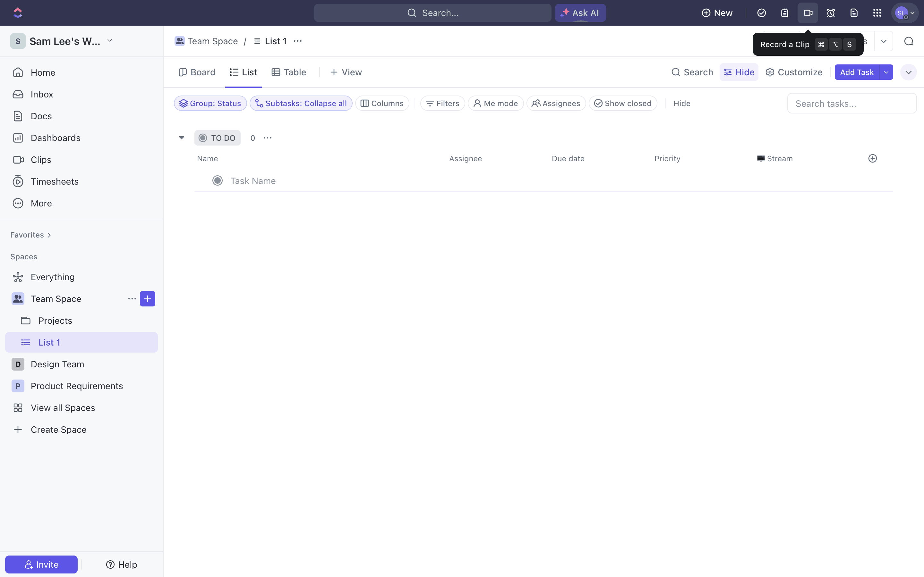
Task: Toggle Show closed tasks
Action: pyautogui.click(x=623, y=104)
